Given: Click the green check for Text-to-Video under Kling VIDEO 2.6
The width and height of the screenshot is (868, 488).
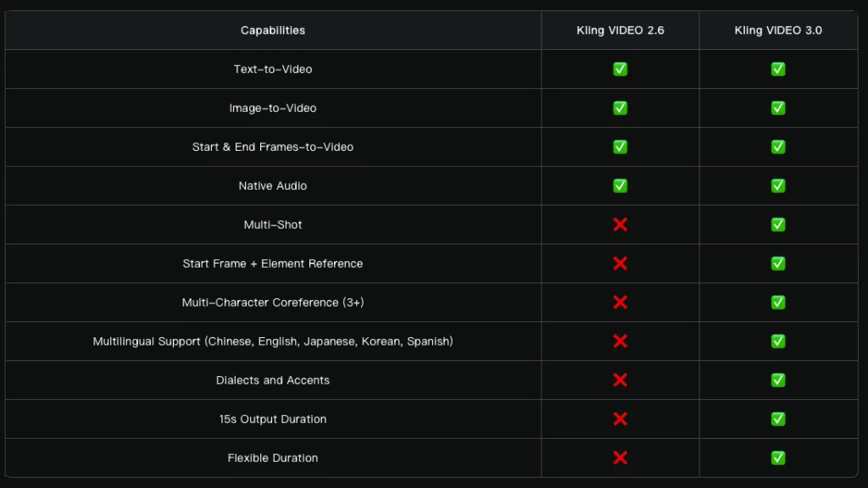Looking at the screenshot, I should pos(620,69).
